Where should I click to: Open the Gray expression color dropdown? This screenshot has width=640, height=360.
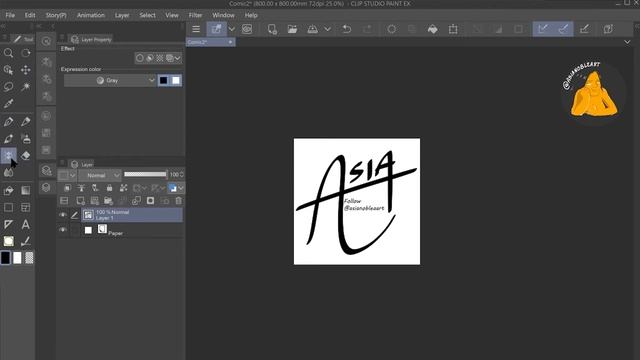(110, 80)
